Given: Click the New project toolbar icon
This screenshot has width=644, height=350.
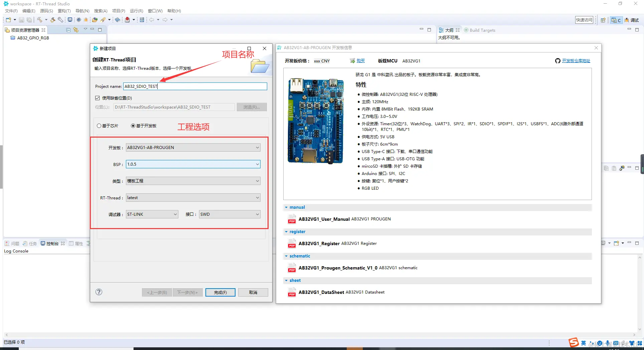Looking at the screenshot, I should pyautogui.click(x=8, y=20).
